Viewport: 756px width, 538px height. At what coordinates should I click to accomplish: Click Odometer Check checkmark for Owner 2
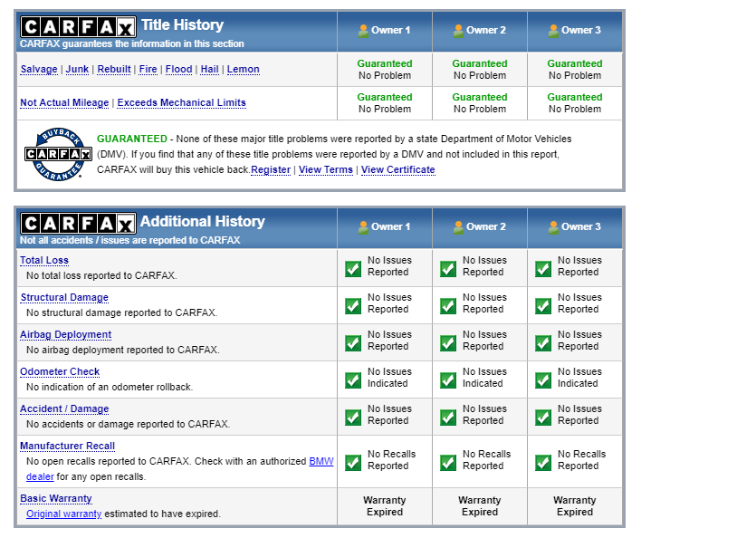pyautogui.click(x=448, y=380)
